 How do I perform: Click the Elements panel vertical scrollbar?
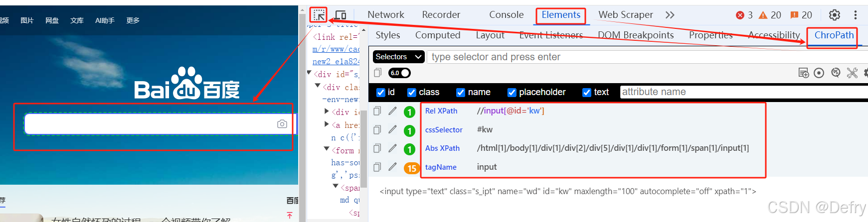click(x=364, y=148)
